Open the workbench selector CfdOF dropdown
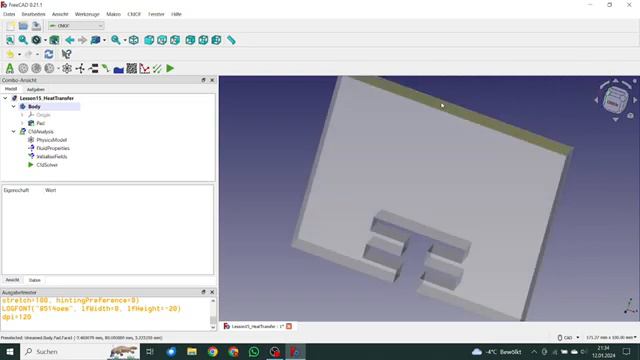640x360 pixels. coord(76,26)
